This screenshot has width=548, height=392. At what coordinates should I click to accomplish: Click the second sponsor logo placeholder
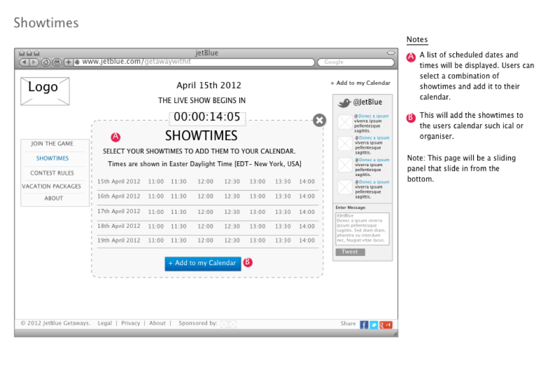tap(232, 324)
